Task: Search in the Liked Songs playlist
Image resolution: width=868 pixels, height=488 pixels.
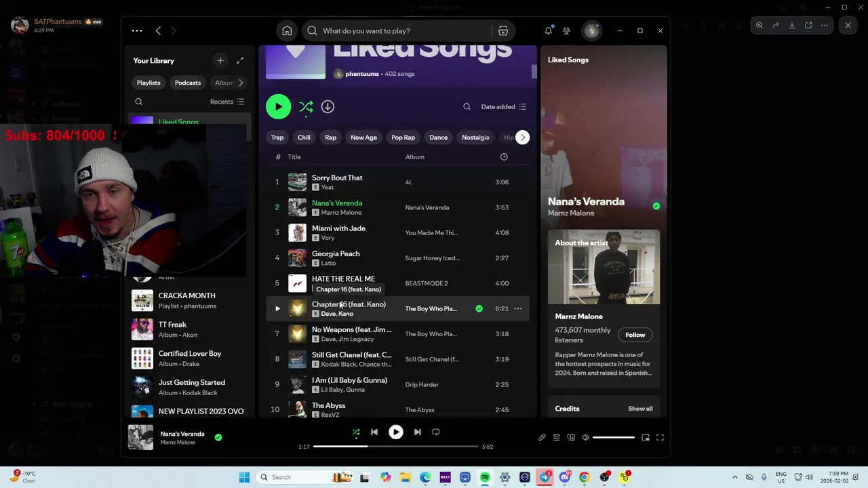Action: coord(467,106)
